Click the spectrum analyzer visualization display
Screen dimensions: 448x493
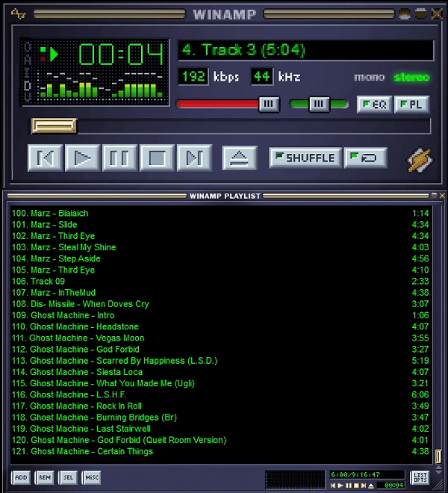click(101, 85)
